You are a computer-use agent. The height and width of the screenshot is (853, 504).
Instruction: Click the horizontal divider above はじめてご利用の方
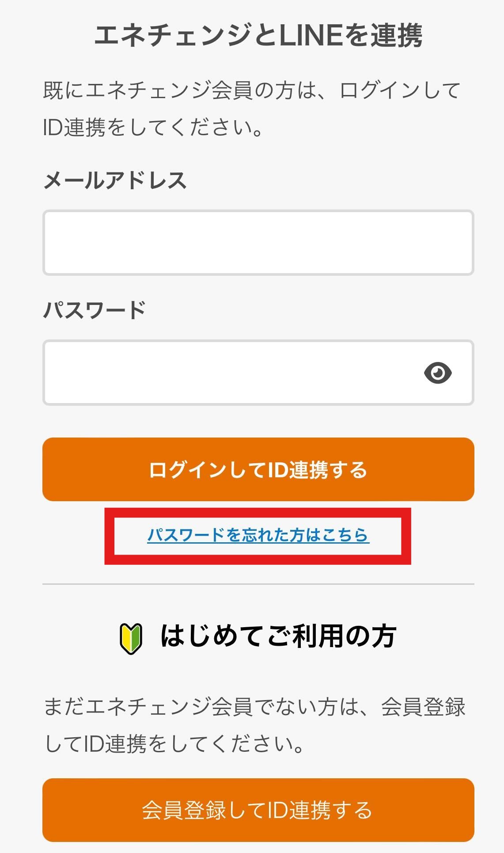point(258,584)
